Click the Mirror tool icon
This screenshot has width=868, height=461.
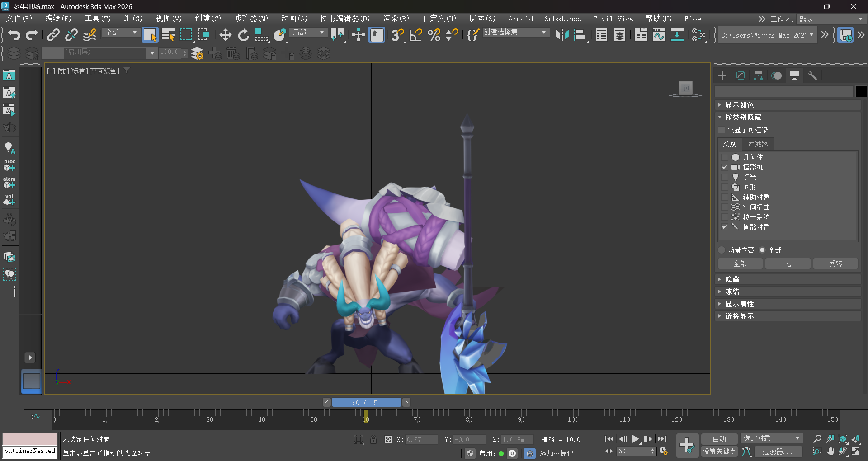[x=562, y=35]
